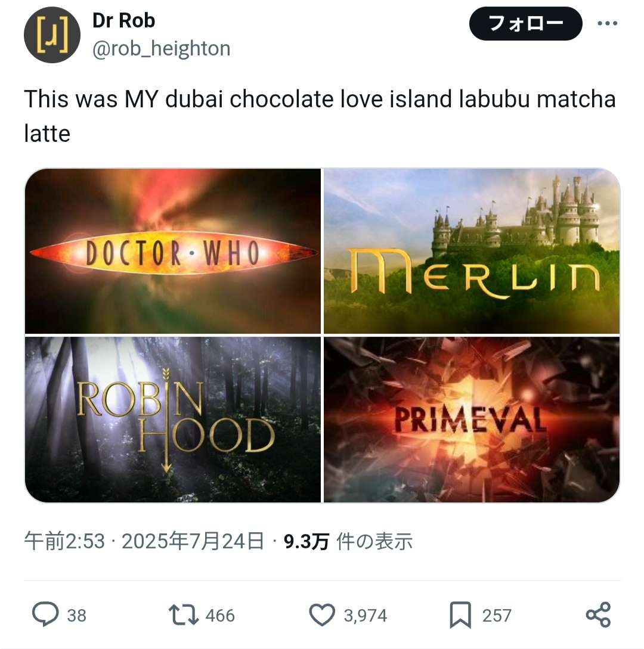Click the 38 replies count
This screenshot has width=644, height=649.
pyautogui.click(x=76, y=616)
